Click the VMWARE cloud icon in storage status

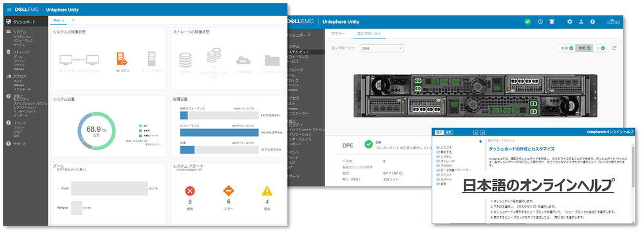(x=243, y=60)
